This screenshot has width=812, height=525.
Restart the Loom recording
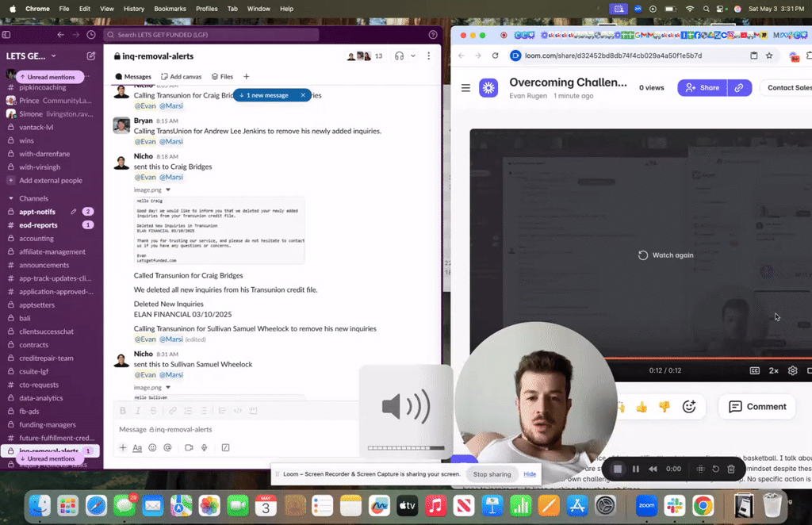716,469
